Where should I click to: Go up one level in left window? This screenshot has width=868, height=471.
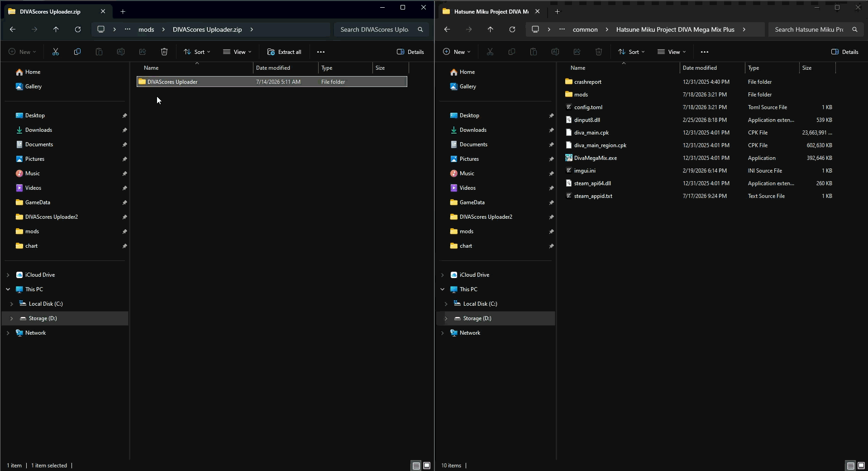[56, 29]
